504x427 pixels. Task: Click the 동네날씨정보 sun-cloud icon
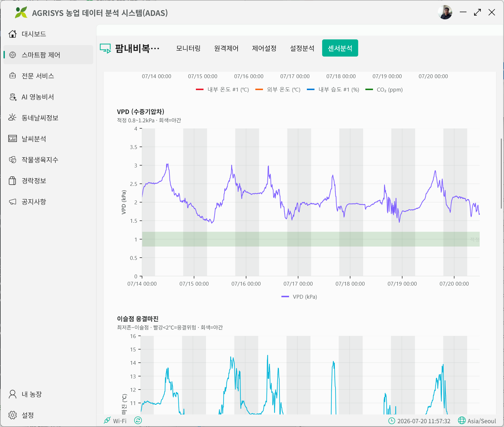tap(12, 118)
